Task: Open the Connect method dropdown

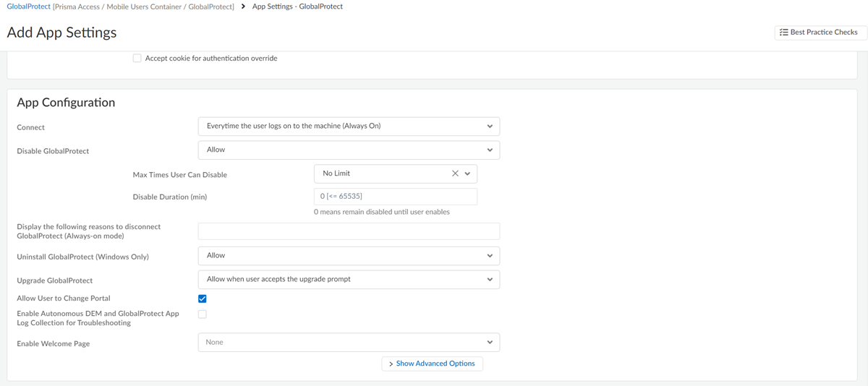Action: (x=349, y=126)
